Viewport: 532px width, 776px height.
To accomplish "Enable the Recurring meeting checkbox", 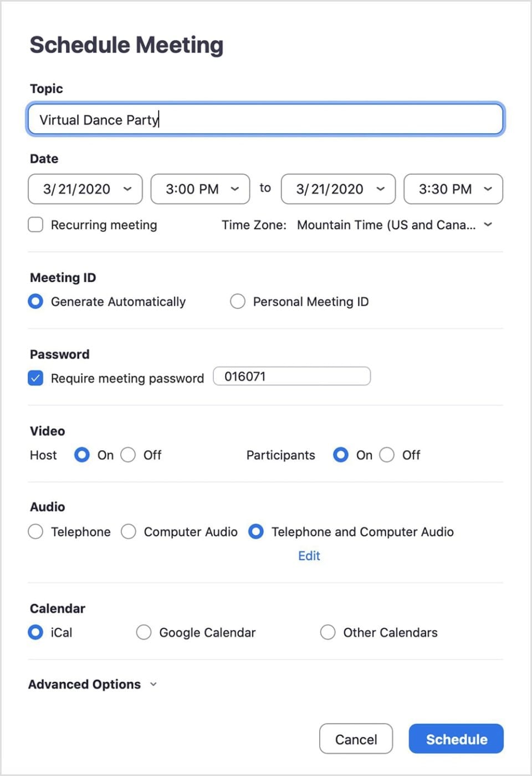I will coord(36,224).
